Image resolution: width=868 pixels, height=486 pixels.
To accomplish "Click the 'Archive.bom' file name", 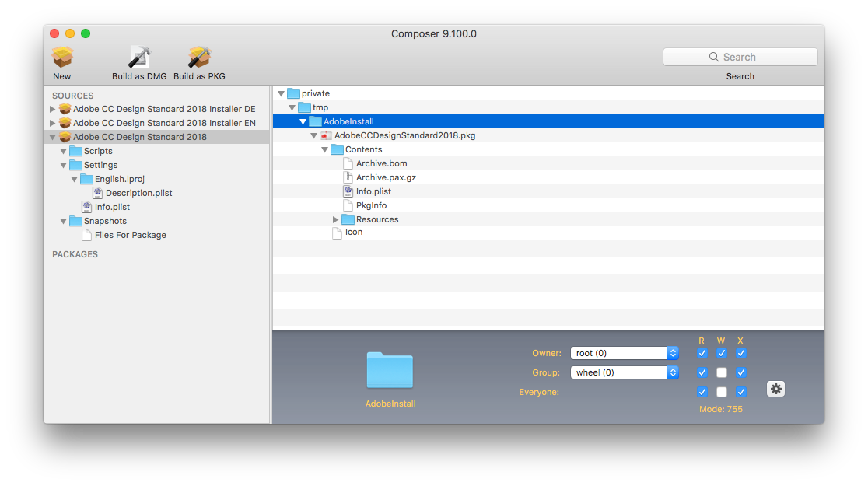I will pyautogui.click(x=381, y=163).
